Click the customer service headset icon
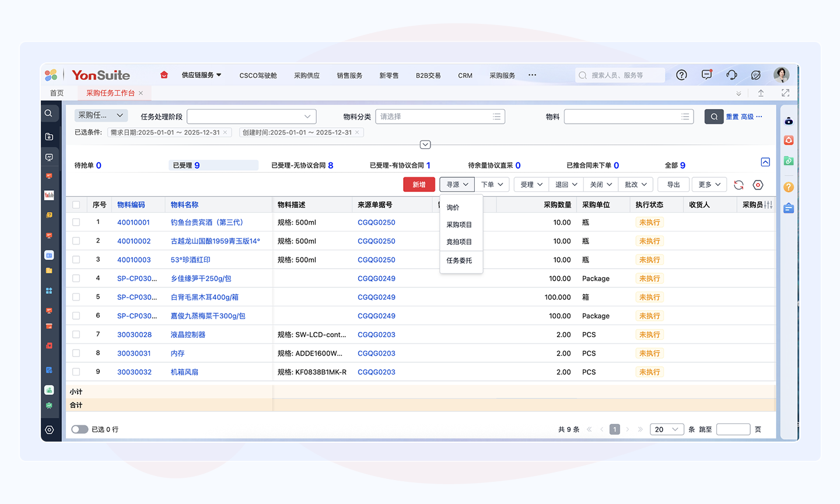 click(731, 75)
